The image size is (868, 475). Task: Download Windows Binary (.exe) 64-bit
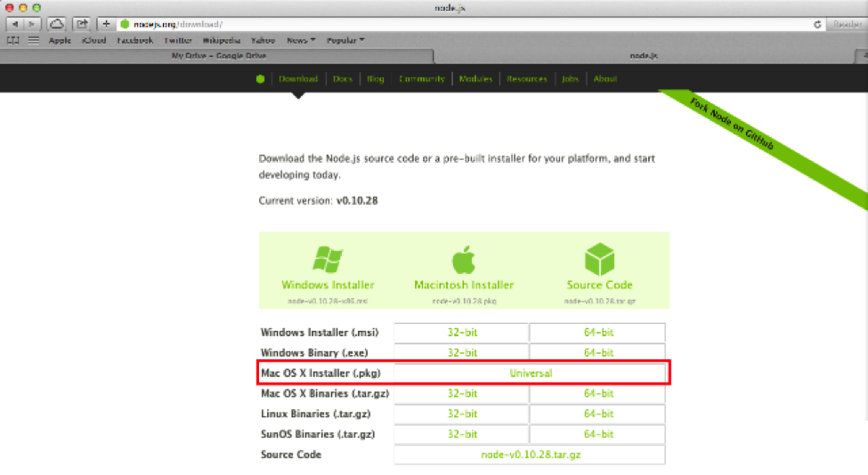point(598,353)
